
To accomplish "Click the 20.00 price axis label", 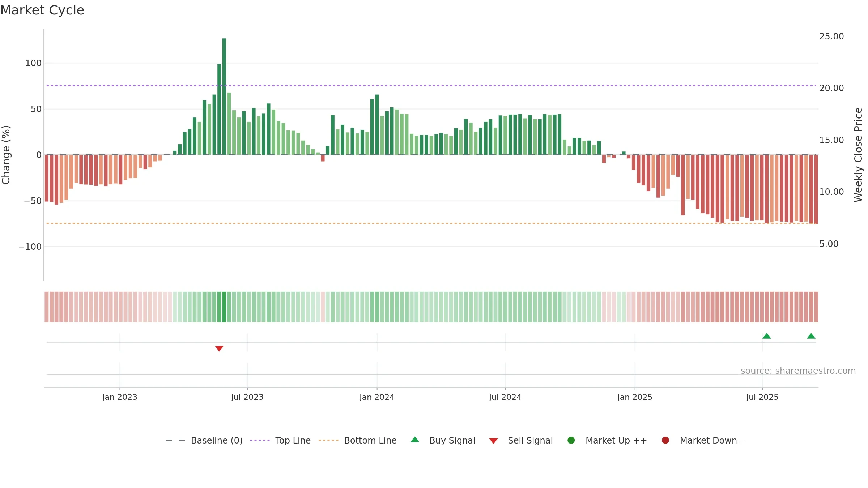I will click(x=831, y=88).
